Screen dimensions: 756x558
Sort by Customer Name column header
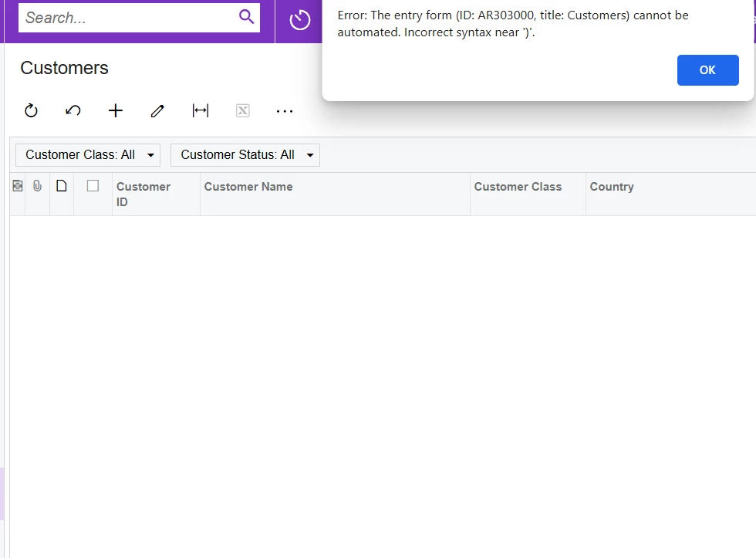coord(335,194)
